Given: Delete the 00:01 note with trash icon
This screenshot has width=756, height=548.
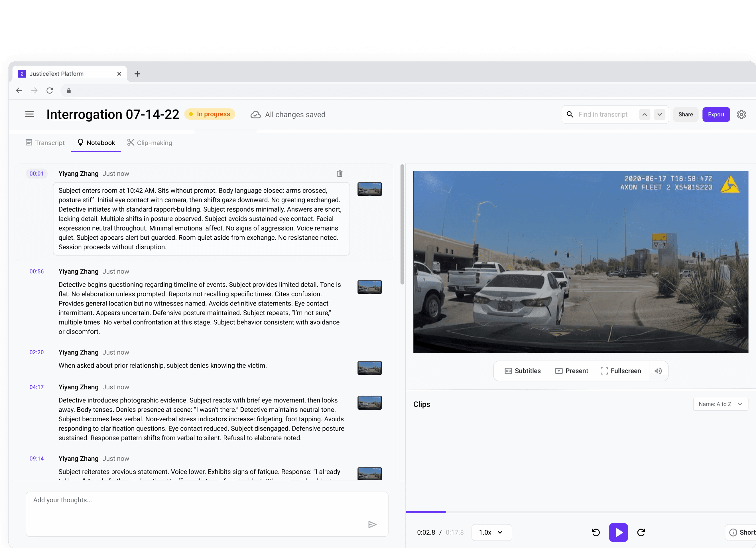Looking at the screenshot, I should tap(339, 173).
